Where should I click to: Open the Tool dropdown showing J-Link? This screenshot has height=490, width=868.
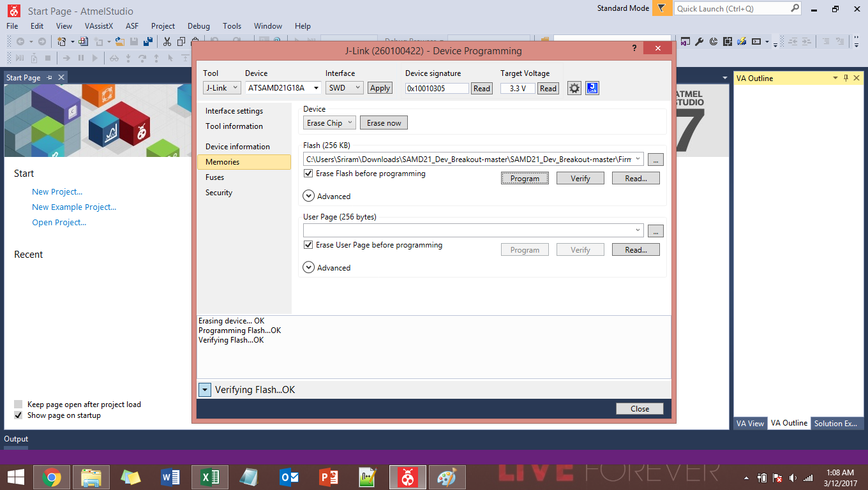(221, 88)
